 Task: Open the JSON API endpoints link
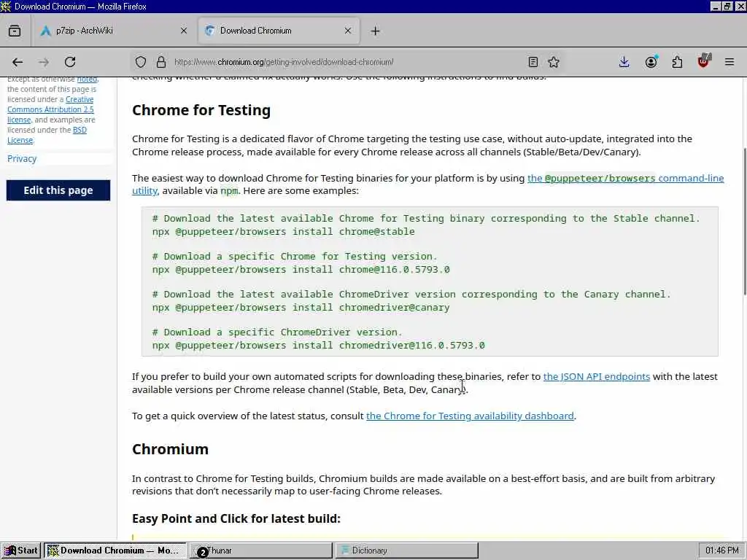pyautogui.click(x=597, y=377)
